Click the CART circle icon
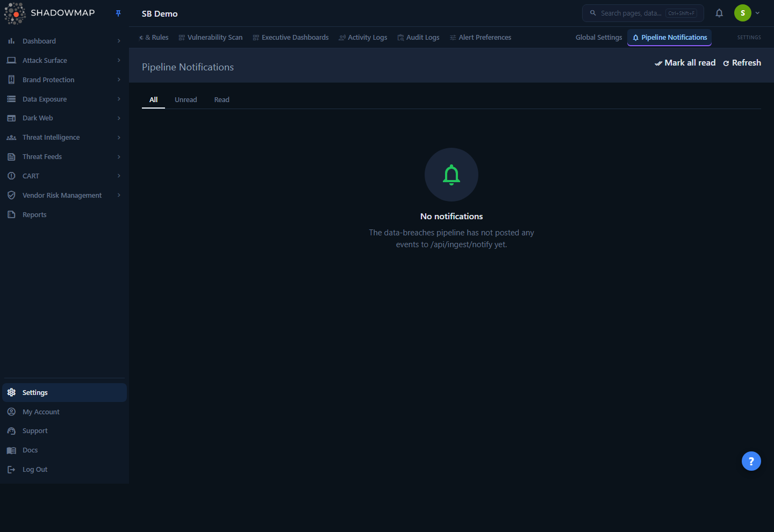Viewport: 774px width, 532px height. [x=11, y=176]
